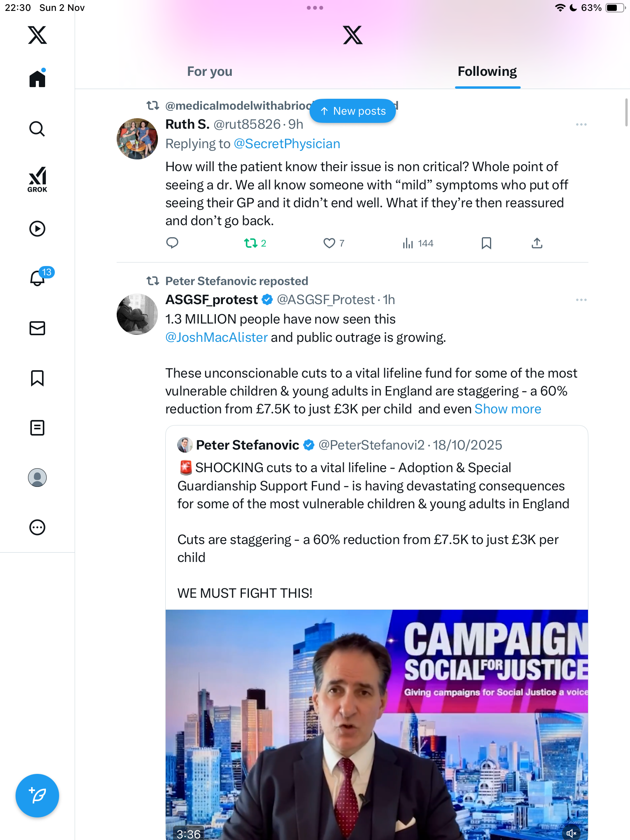Open the sidebar Bookmarks icon
This screenshot has width=630, height=840.
pyautogui.click(x=37, y=378)
